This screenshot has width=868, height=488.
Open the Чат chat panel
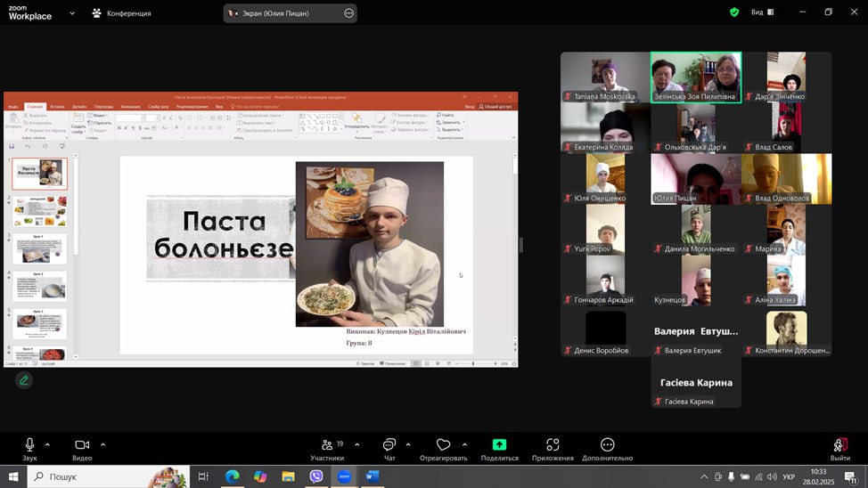point(389,445)
